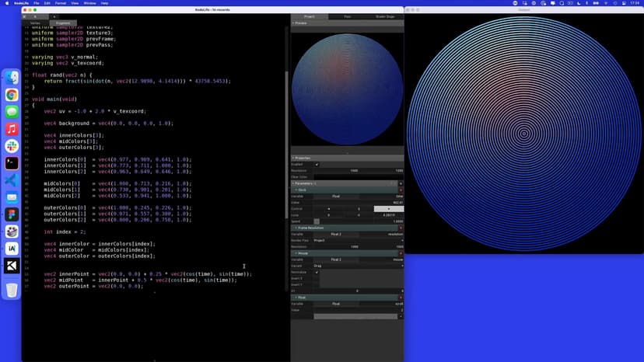Open Visual Studio Code from the dock

click(12, 180)
